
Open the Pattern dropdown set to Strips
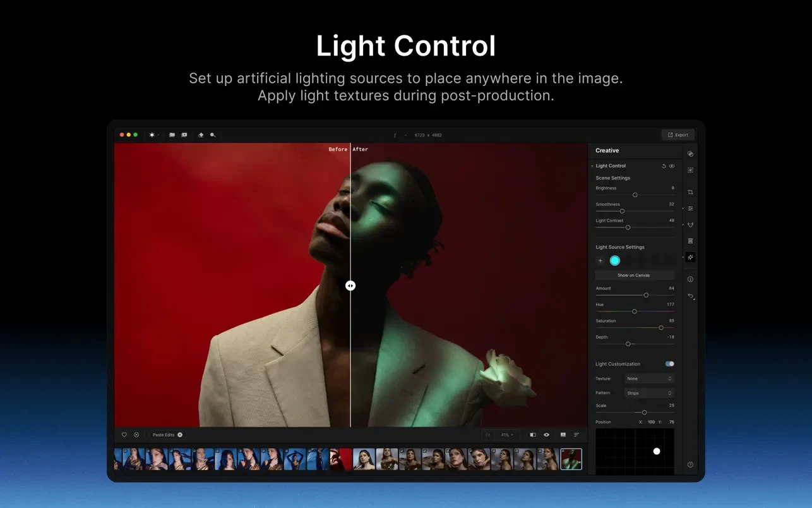pos(649,393)
